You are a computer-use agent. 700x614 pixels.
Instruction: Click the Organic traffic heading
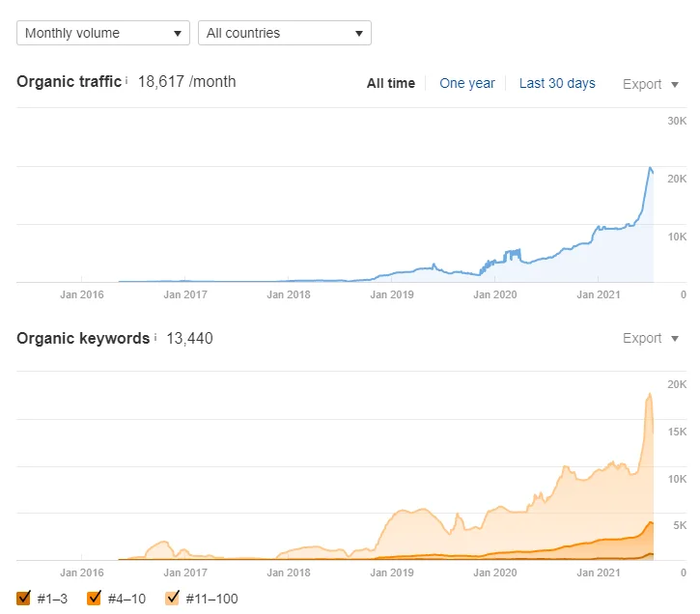tap(69, 82)
